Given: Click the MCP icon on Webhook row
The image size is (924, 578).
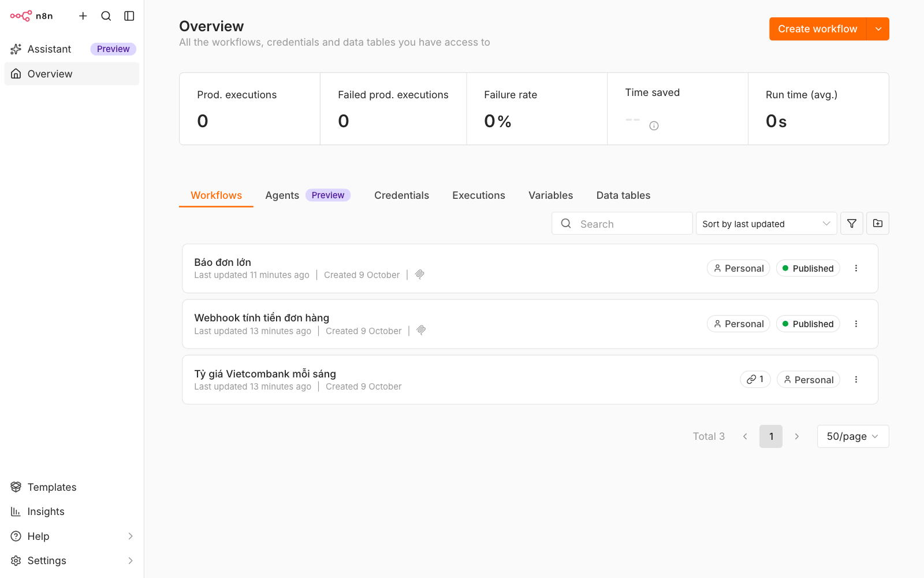Looking at the screenshot, I should coord(422,330).
